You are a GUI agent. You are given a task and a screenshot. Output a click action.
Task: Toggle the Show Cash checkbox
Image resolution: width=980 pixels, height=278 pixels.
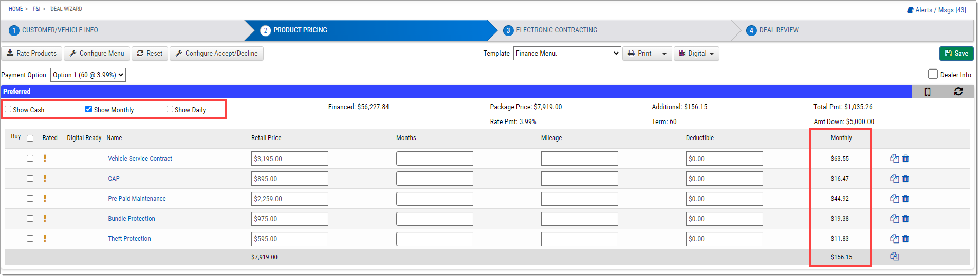(8, 109)
